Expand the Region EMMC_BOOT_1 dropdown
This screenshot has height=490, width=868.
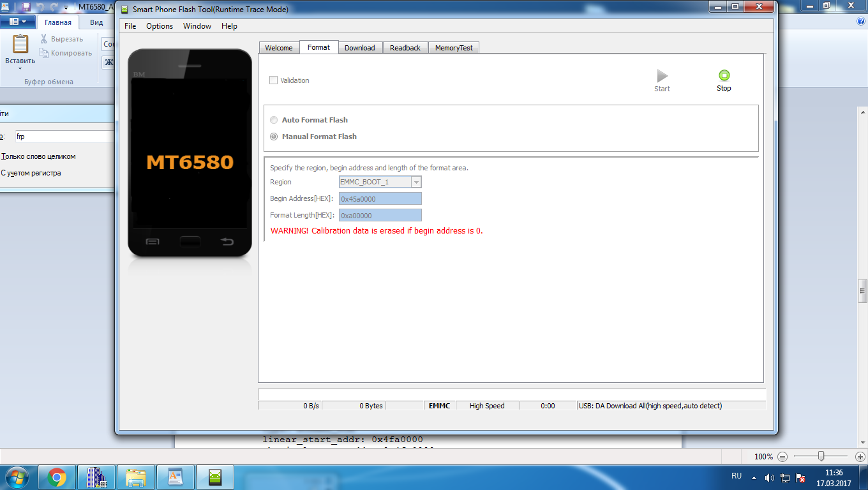[x=416, y=182]
